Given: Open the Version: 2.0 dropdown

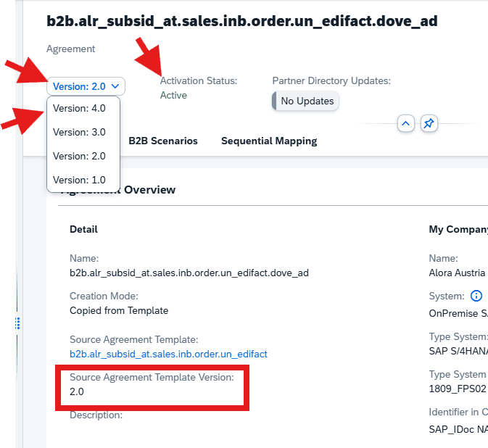Looking at the screenshot, I should [x=86, y=86].
